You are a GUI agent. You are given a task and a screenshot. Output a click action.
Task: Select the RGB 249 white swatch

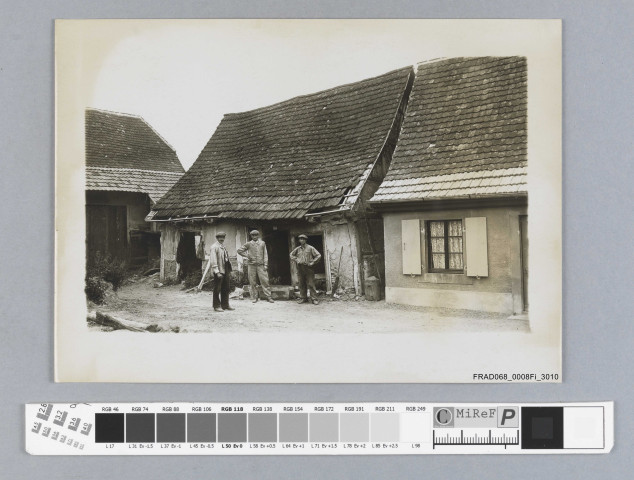(x=415, y=428)
